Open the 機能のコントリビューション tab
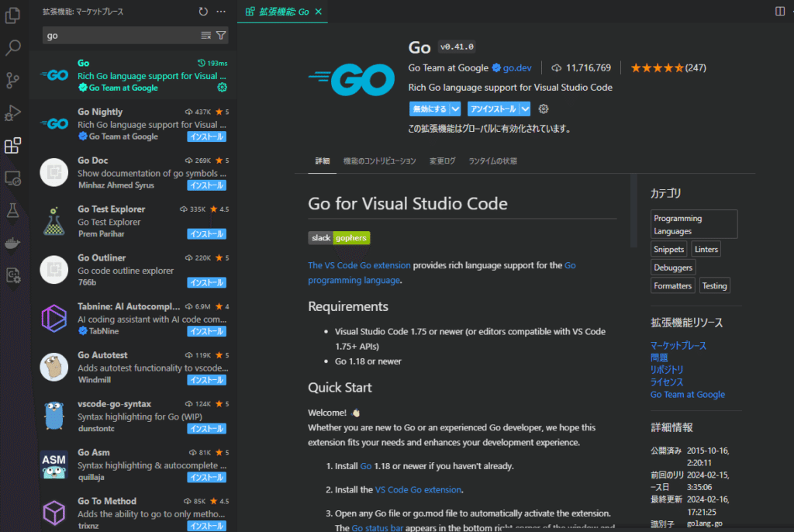Viewport: 794px width, 532px height. 381,161
